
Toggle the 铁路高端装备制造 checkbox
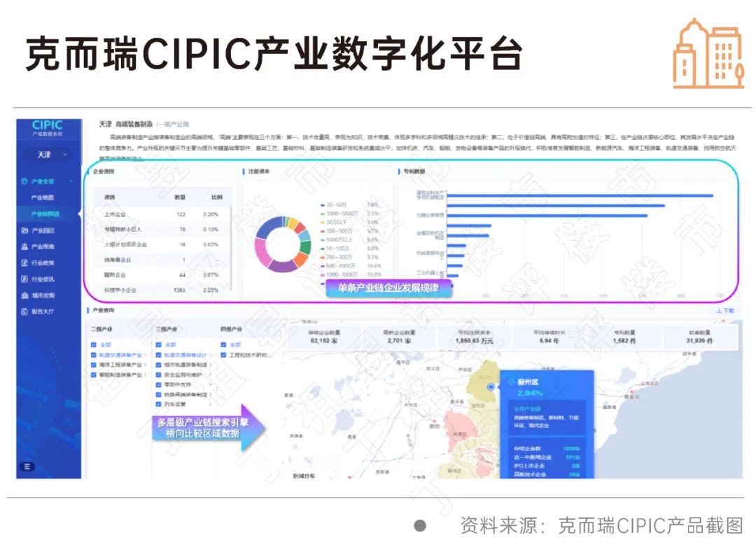coord(159,395)
